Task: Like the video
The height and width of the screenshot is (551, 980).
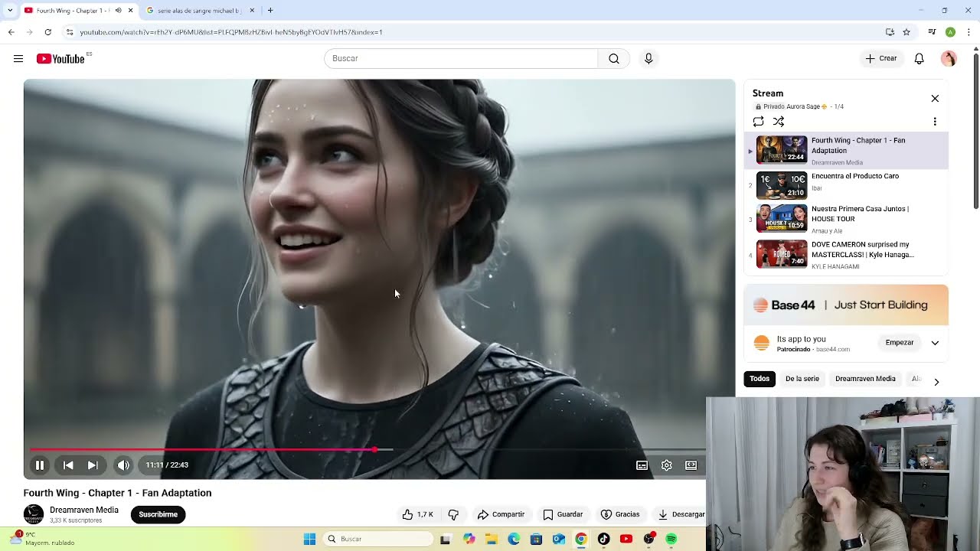Action: pos(418,514)
